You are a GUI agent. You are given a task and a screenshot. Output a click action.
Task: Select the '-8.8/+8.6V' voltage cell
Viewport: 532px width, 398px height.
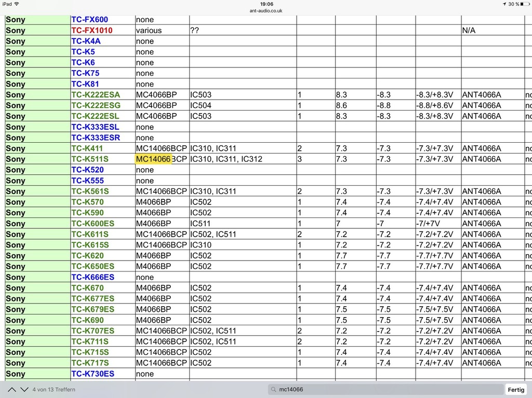[x=438, y=105]
